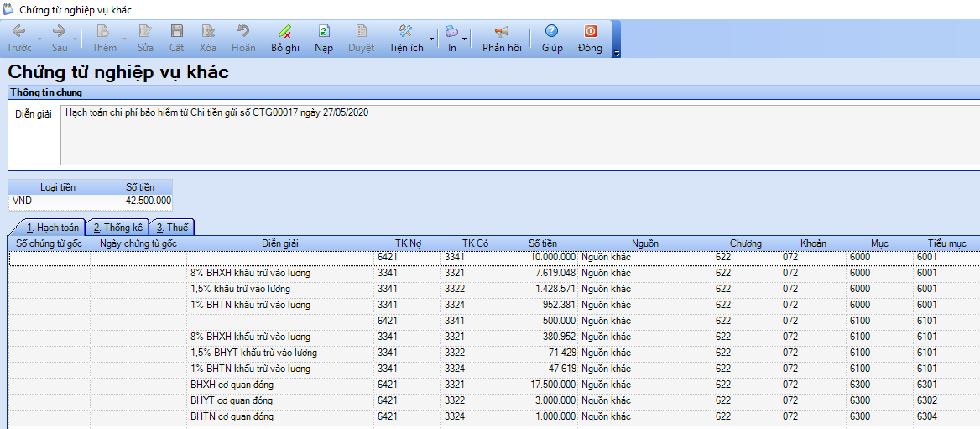Click the Hoãn (undo) toolbar icon
The width and height of the screenshot is (980, 429).
coord(243,31)
